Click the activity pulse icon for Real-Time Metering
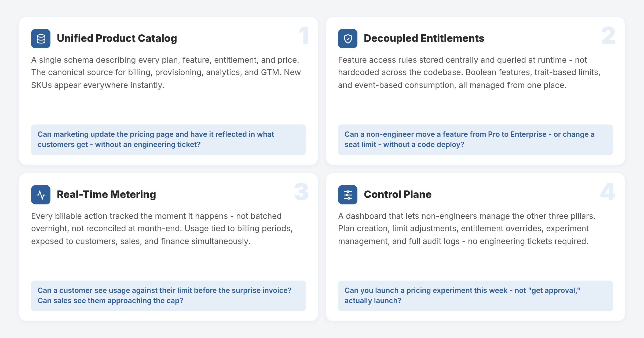 tap(41, 195)
